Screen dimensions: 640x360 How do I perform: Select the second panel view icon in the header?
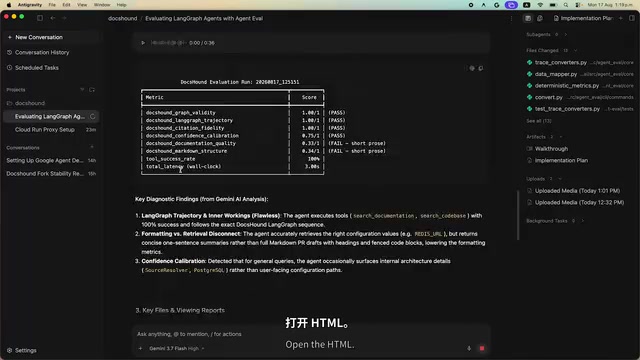(540, 18)
